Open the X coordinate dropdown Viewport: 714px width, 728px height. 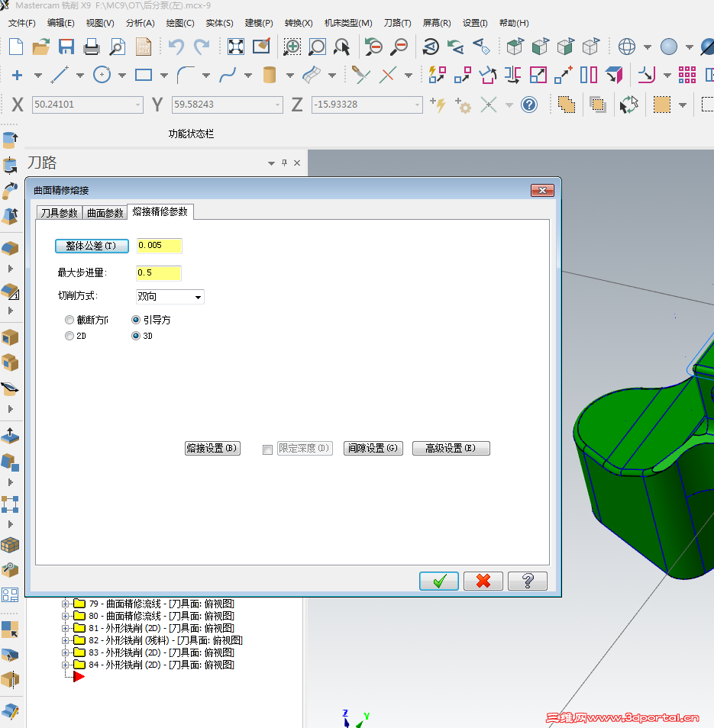point(138,105)
